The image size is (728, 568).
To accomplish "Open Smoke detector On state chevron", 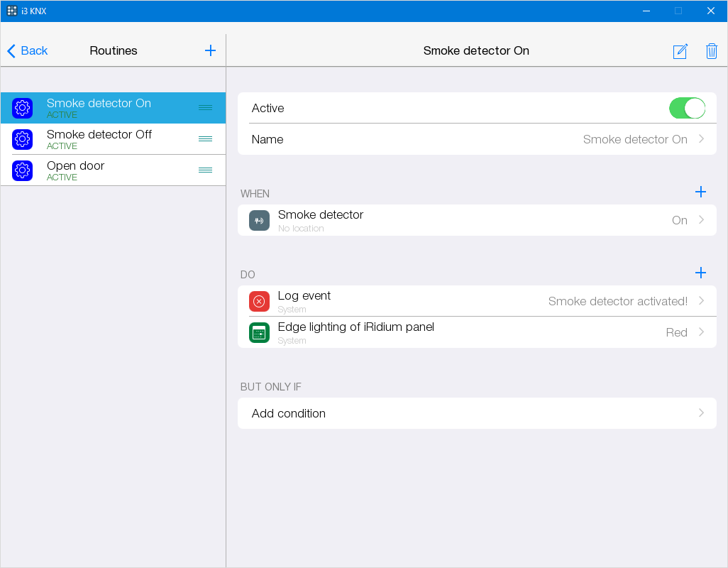I will (701, 220).
